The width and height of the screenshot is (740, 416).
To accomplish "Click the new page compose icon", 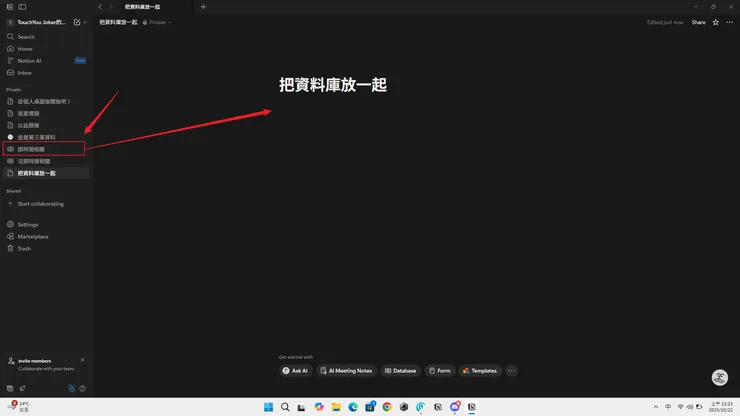I will (77, 22).
